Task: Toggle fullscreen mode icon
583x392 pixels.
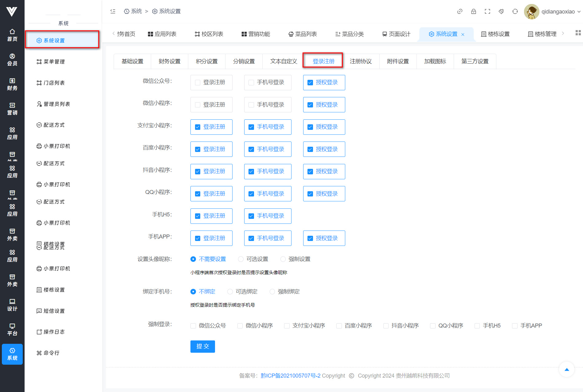Action: coord(487,12)
